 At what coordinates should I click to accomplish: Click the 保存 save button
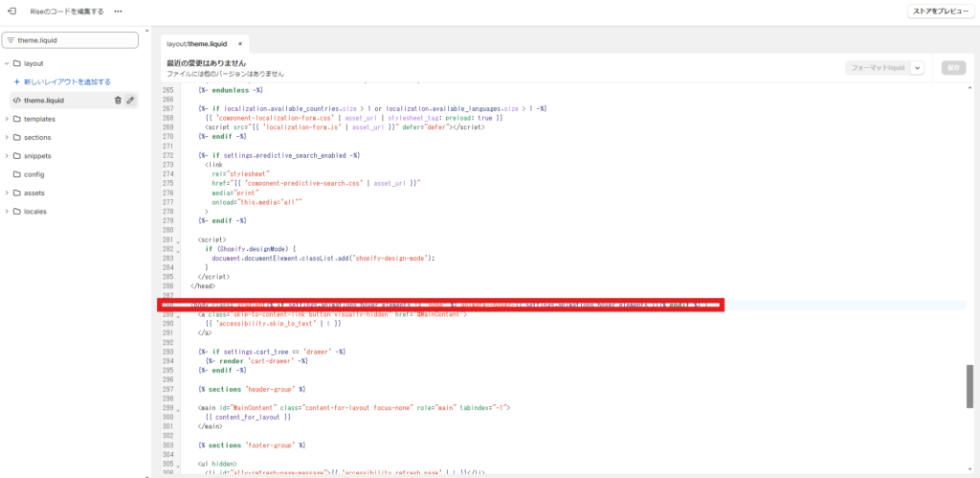coord(953,68)
